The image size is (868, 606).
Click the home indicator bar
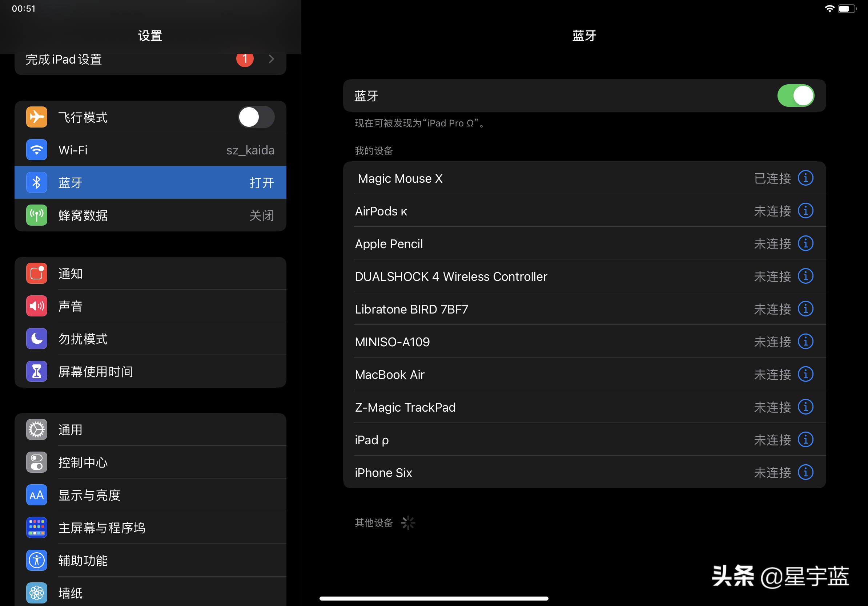coord(434,598)
